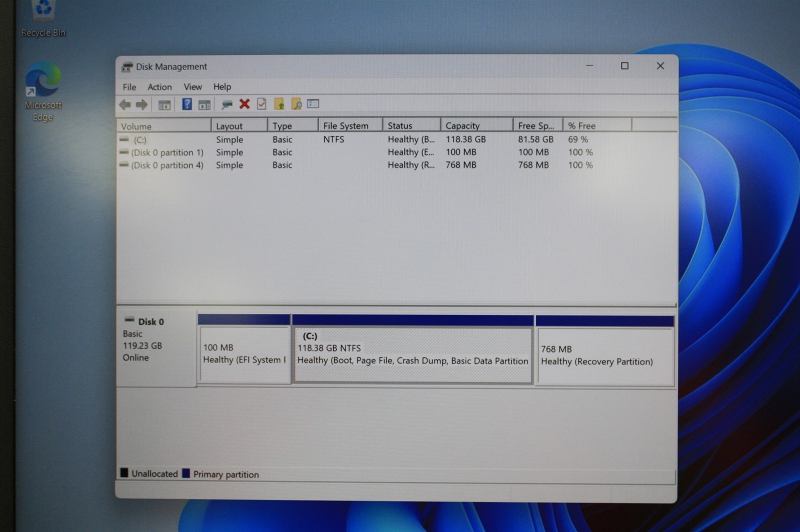Click the Connect/Rescan disk toolbar icon
Viewport: 800px width, 532px height.
click(227, 104)
